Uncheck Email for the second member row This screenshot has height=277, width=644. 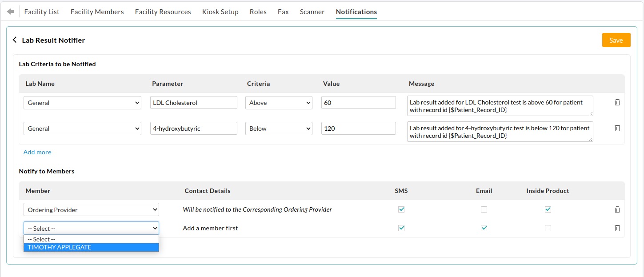pos(484,228)
